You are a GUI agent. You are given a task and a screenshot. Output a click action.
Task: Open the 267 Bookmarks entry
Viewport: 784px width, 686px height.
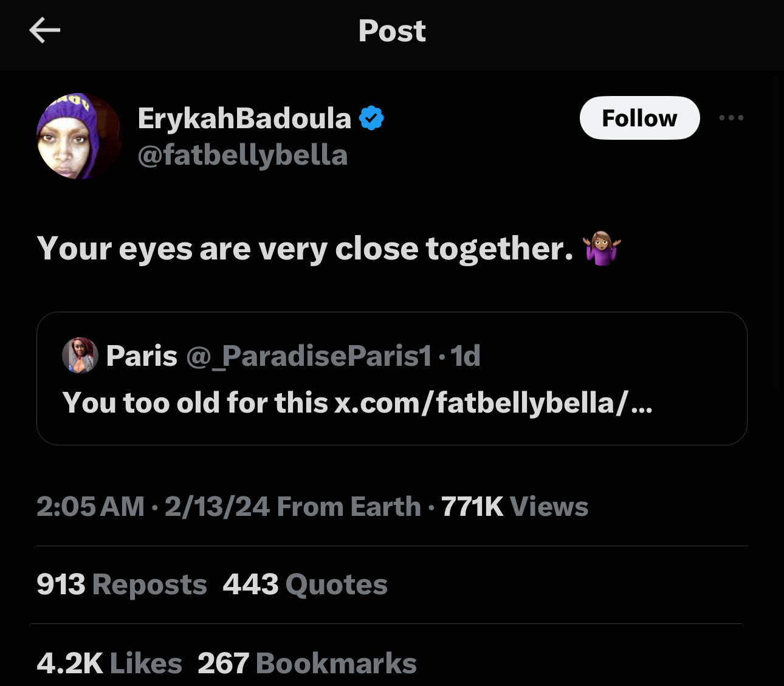point(305,663)
